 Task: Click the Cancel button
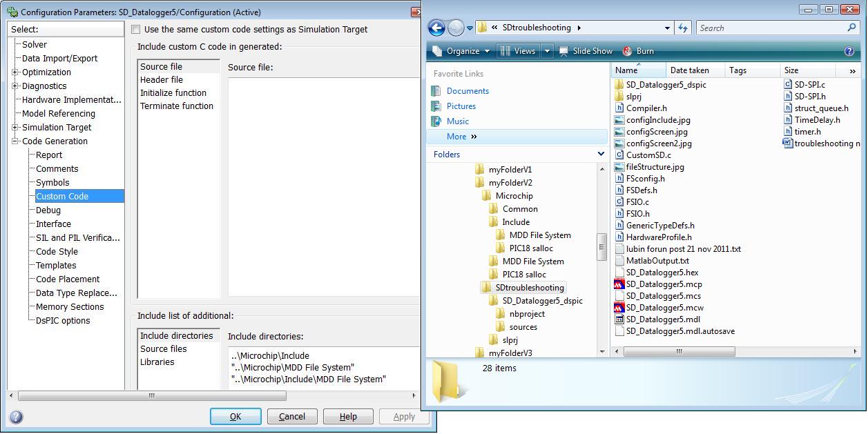pyautogui.click(x=292, y=417)
